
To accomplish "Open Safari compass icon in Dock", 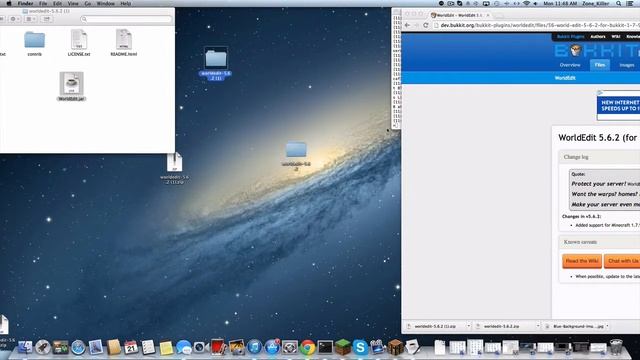I will coord(78,347).
